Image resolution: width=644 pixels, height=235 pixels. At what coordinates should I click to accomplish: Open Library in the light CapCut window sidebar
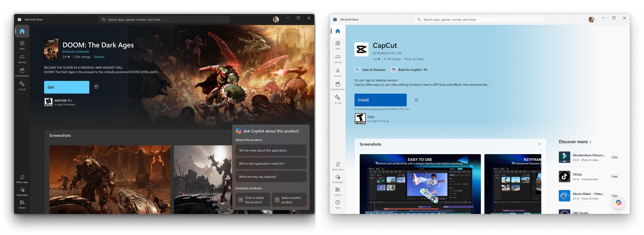[338, 191]
